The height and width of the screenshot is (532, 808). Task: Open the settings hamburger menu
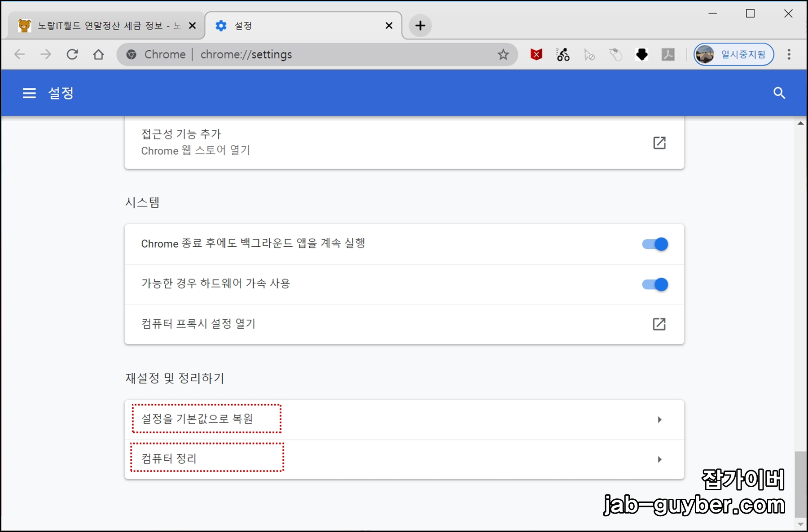[29, 93]
